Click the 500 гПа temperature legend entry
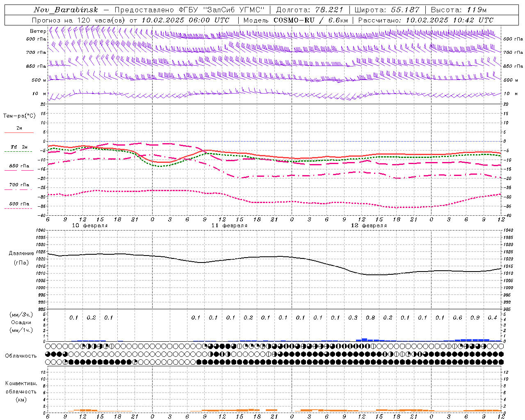 (19, 204)
